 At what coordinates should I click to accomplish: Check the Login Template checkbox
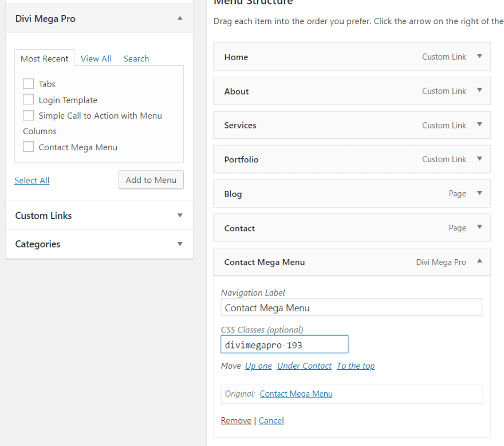tap(28, 99)
